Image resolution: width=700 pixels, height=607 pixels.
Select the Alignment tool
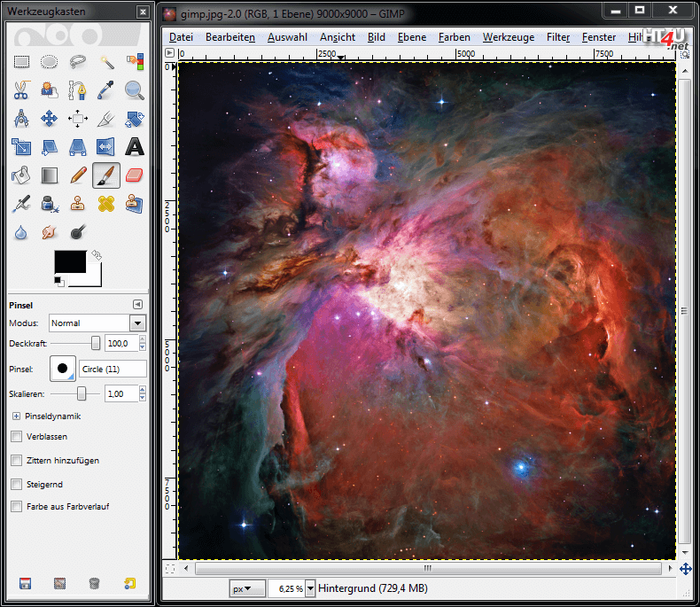78,119
